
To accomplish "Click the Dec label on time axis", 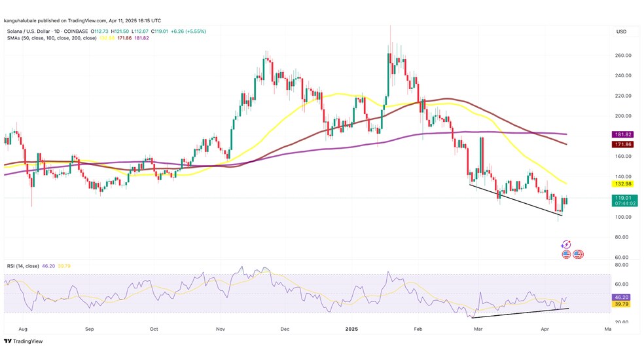I will pos(285,329).
